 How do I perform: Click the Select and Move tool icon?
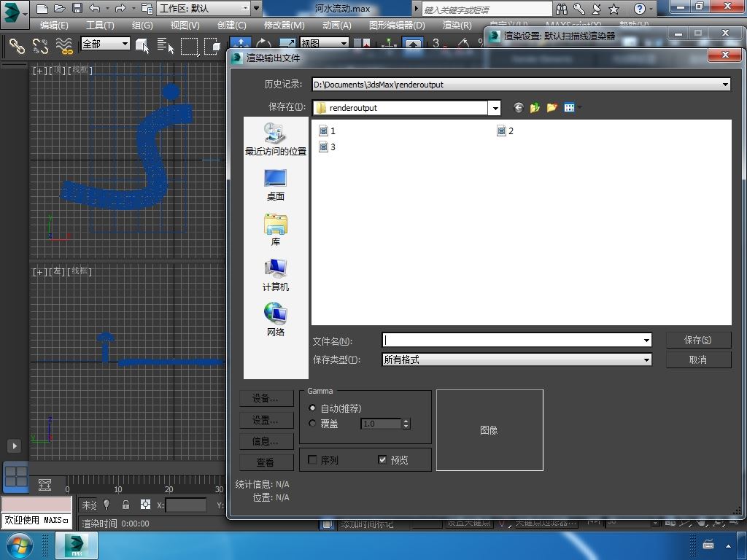pos(241,43)
